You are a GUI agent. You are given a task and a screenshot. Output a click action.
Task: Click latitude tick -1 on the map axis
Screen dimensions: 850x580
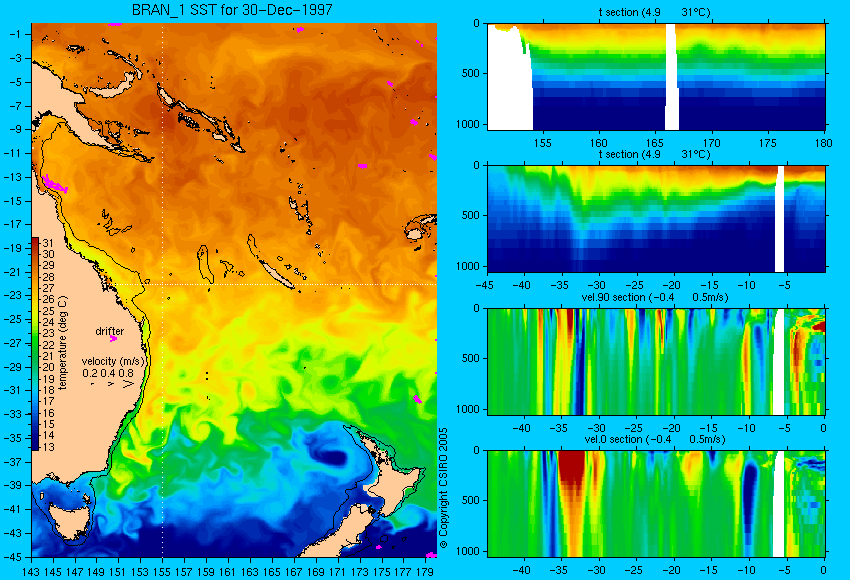click(16, 34)
